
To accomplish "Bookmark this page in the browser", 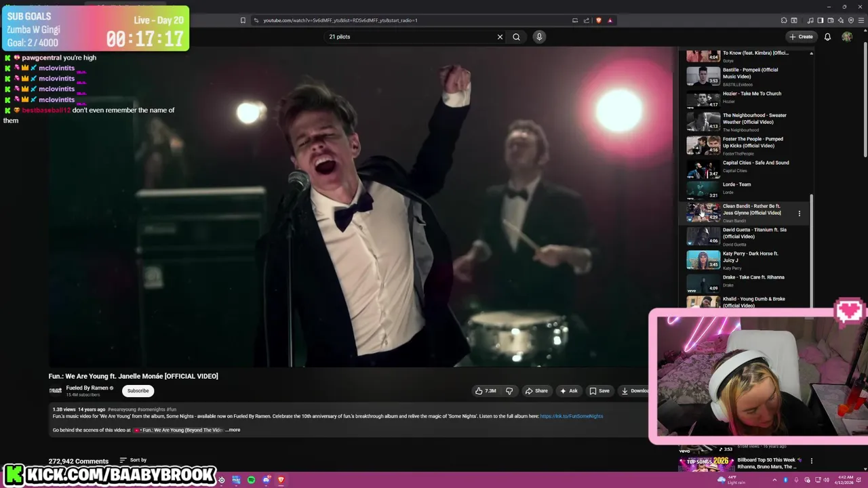I will [243, 20].
